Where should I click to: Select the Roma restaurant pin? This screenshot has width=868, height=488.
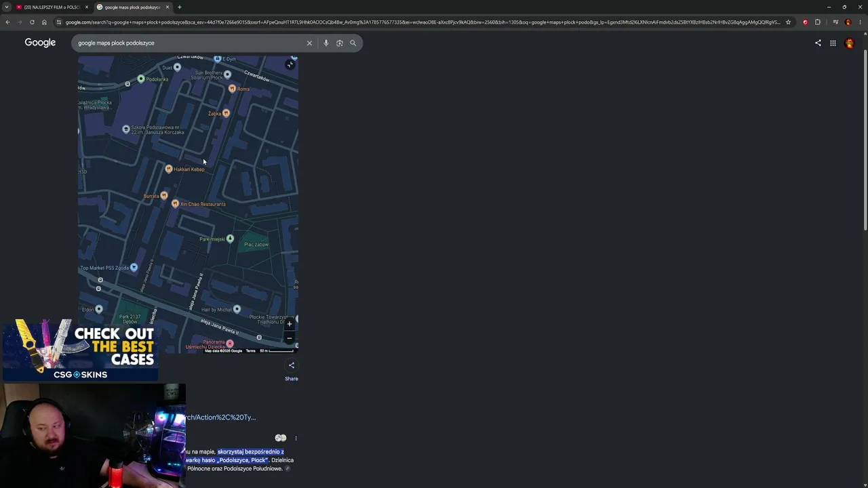pos(232,88)
